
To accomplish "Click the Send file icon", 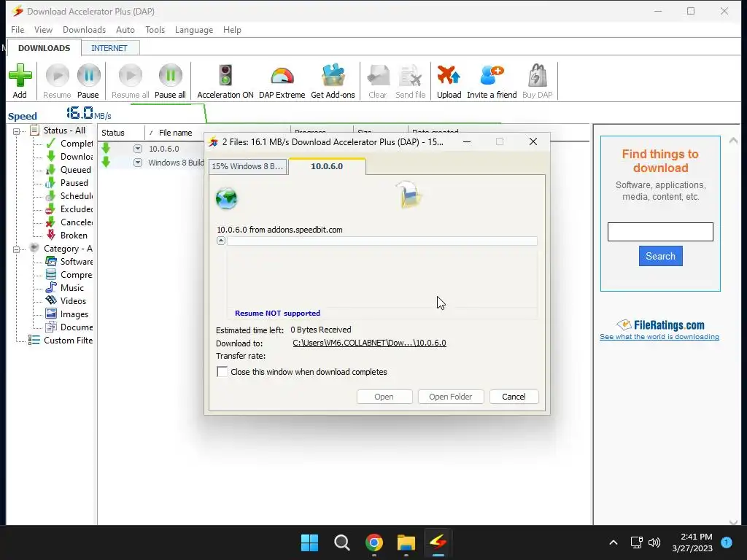I will (x=410, y=76).
